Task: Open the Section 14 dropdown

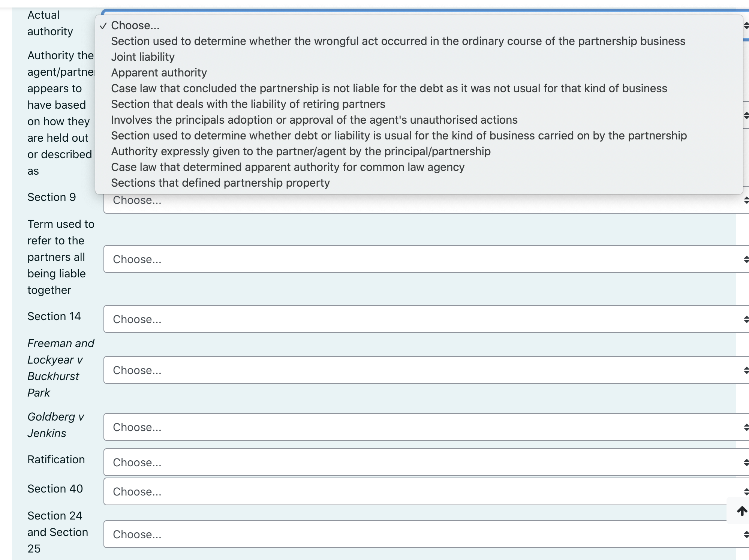Action: pyautogui.click(x=412, y=319)
